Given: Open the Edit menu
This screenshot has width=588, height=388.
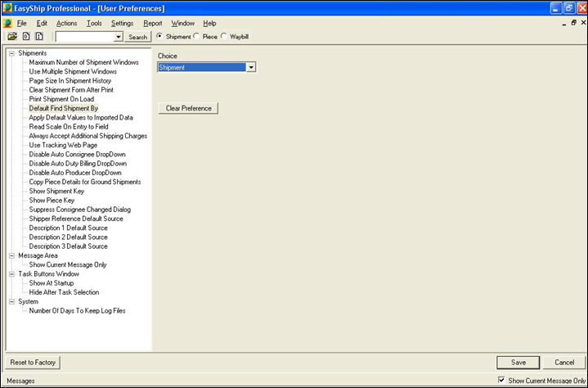Looking at the screenshot, I should pyautogui.click(x=42, y=23).
